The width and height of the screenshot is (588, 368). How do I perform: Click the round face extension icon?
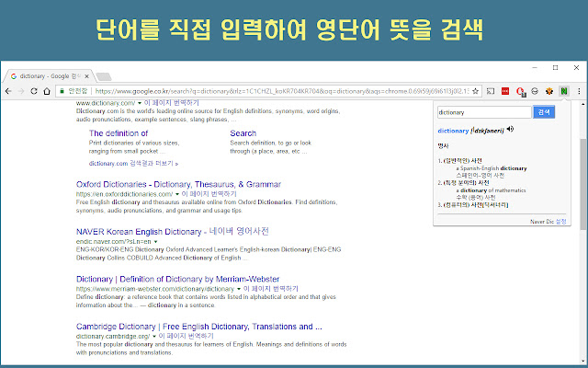[x=535, y=91]
